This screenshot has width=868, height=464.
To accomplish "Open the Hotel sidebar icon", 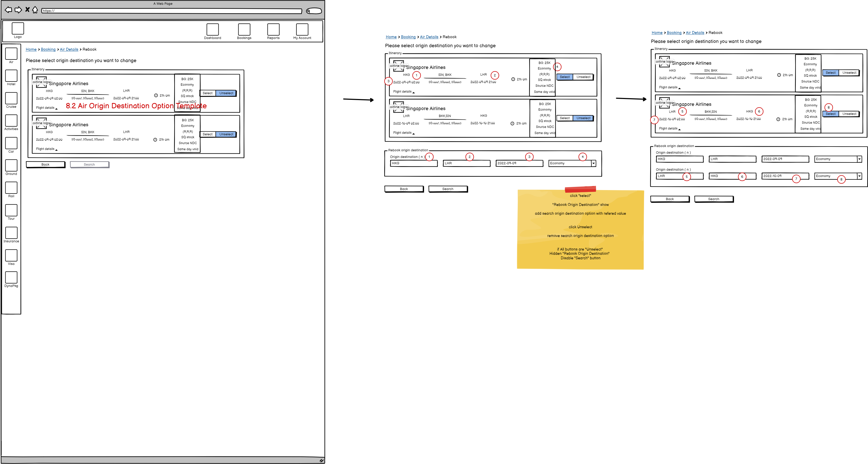I will tap(11, 76).
